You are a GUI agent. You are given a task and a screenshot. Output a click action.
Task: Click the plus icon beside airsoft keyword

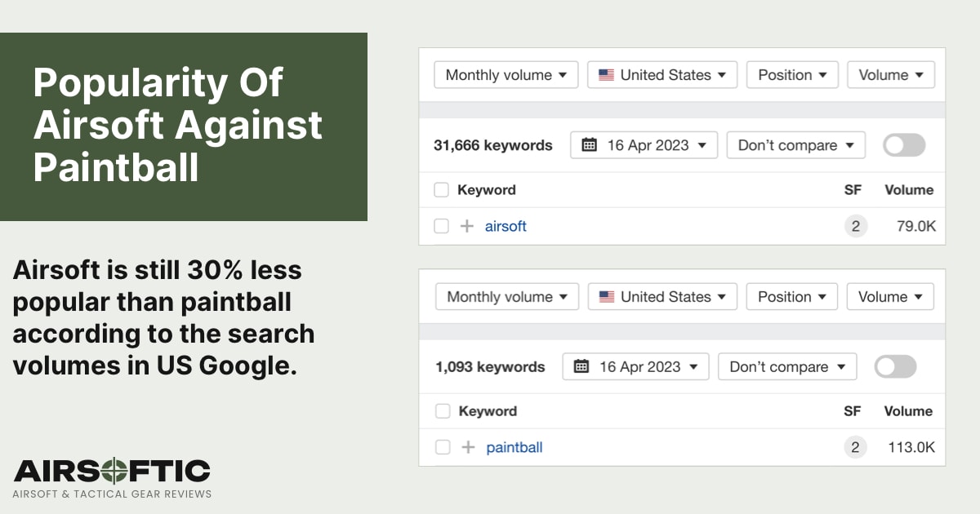tap(467, 226)
